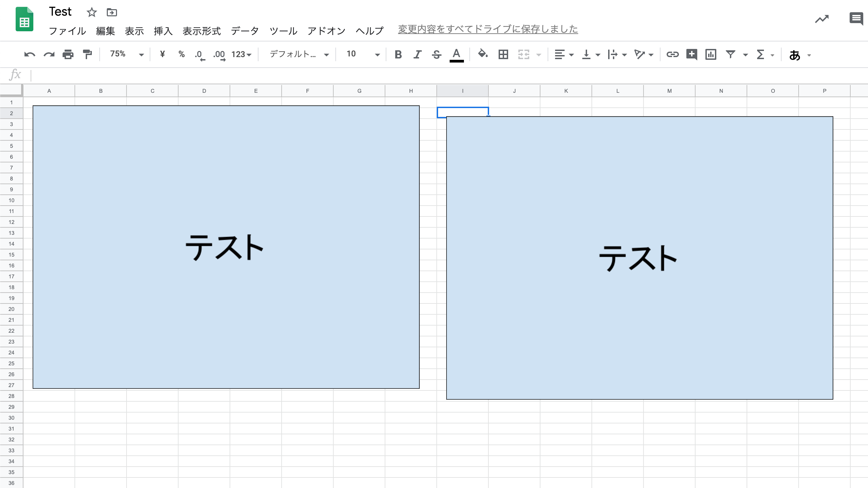Insert a chart
868x488 pixels.
tap(710, 54)
